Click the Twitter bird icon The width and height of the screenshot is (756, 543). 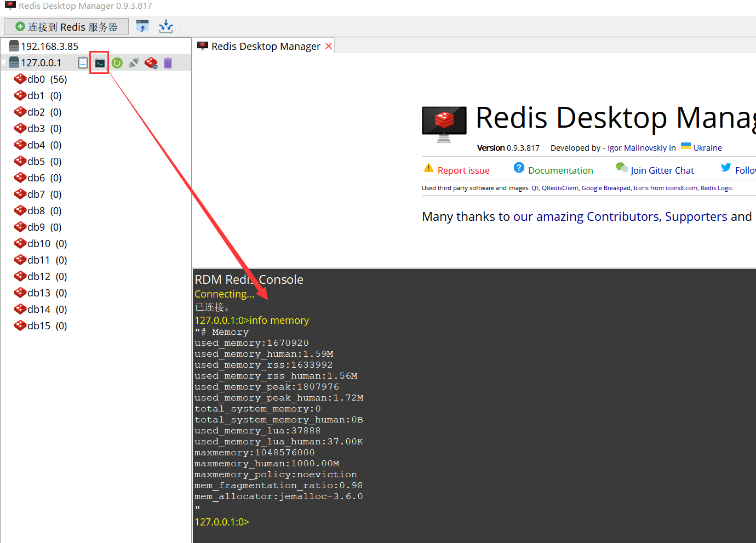(x=726, y=168)
